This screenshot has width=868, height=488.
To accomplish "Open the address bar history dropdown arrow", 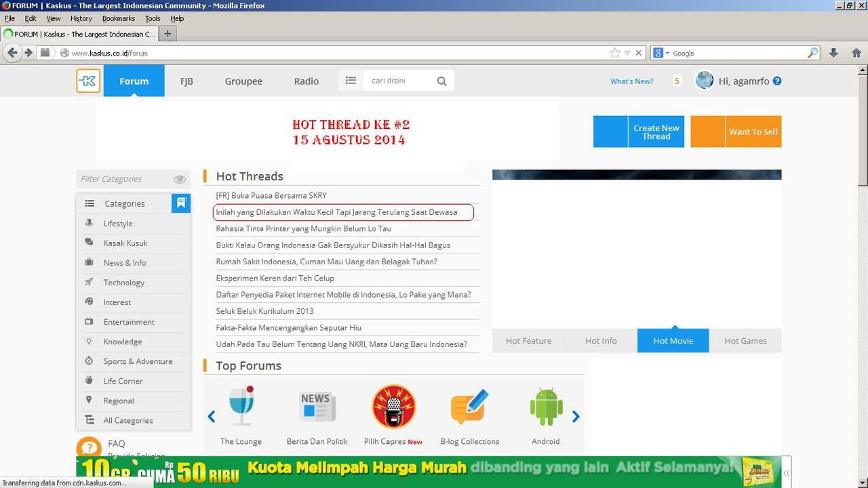I will [x=627, y=53].
